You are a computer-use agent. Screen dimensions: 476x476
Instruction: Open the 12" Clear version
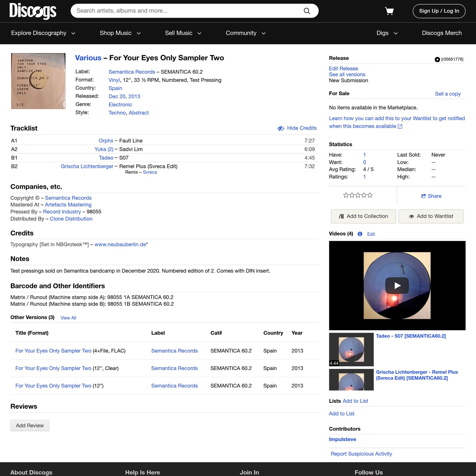click(53, 368)
